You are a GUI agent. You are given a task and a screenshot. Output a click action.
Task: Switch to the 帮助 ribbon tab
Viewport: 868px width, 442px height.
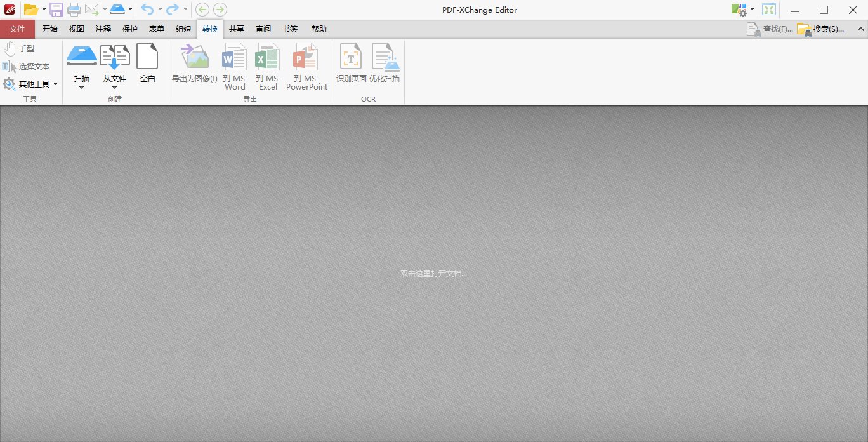pos(319,29)
